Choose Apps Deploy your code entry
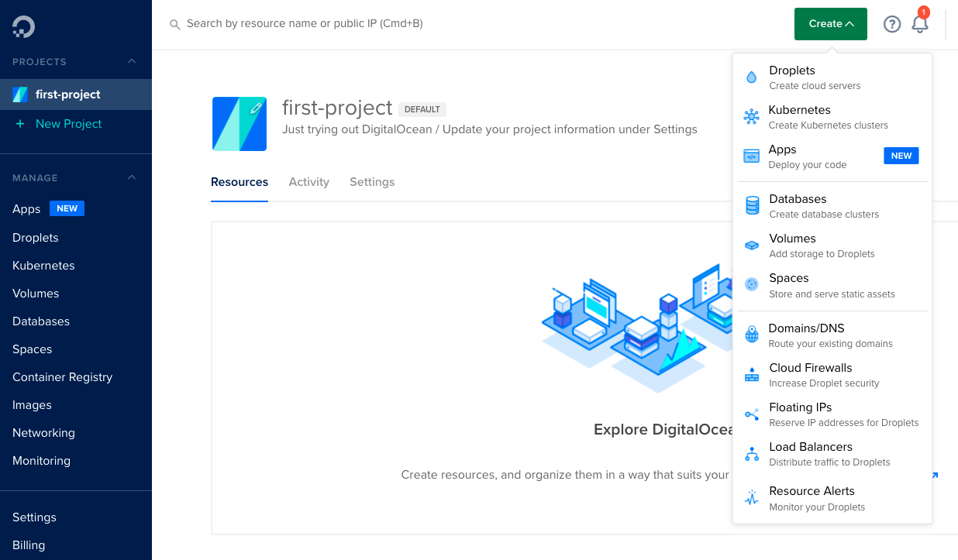The image size is (958, 560). pyautogui.click(x=832, y=156)
